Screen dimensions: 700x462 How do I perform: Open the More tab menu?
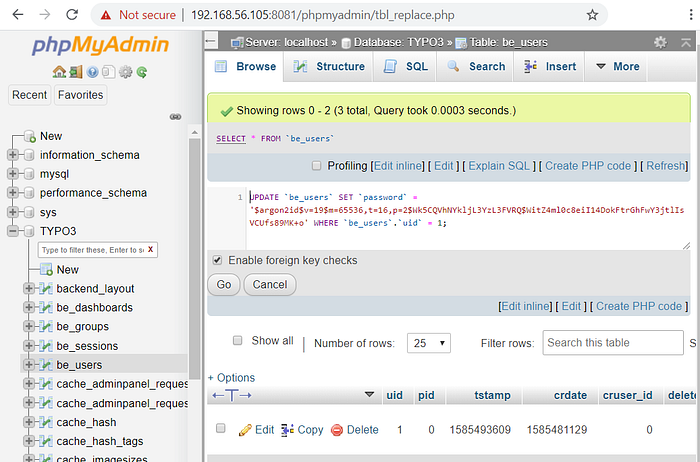616,67
